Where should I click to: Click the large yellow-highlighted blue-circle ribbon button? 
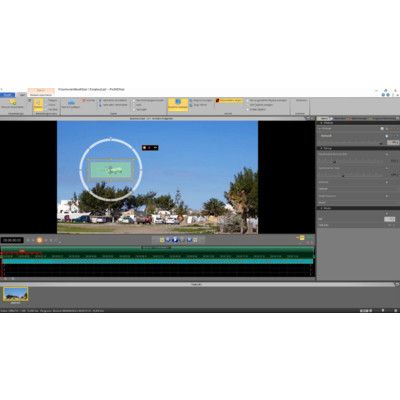click(178, 105)
